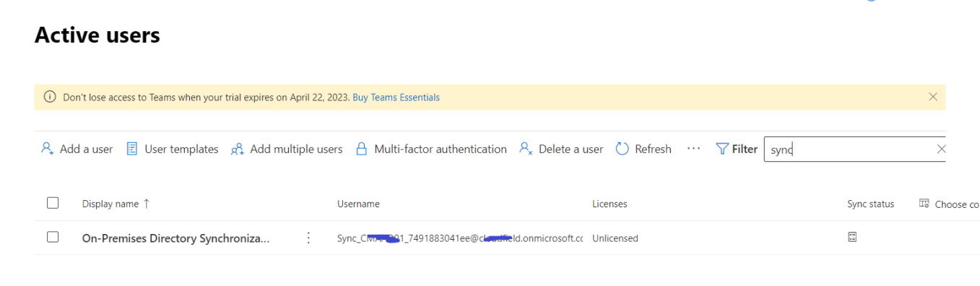The width and height of the screenshot is (980, 286).
Task: Click Delete a user
Action: coord(561,149)
